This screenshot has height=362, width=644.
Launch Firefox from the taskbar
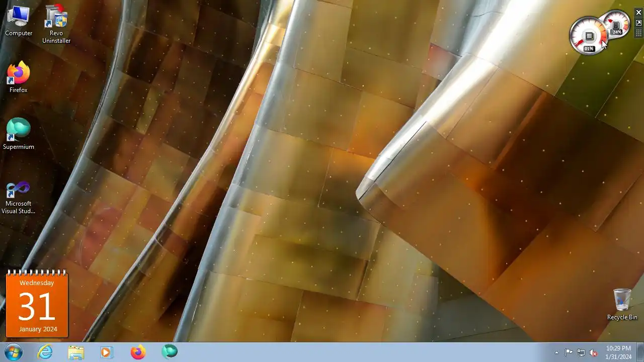[138, 352]
